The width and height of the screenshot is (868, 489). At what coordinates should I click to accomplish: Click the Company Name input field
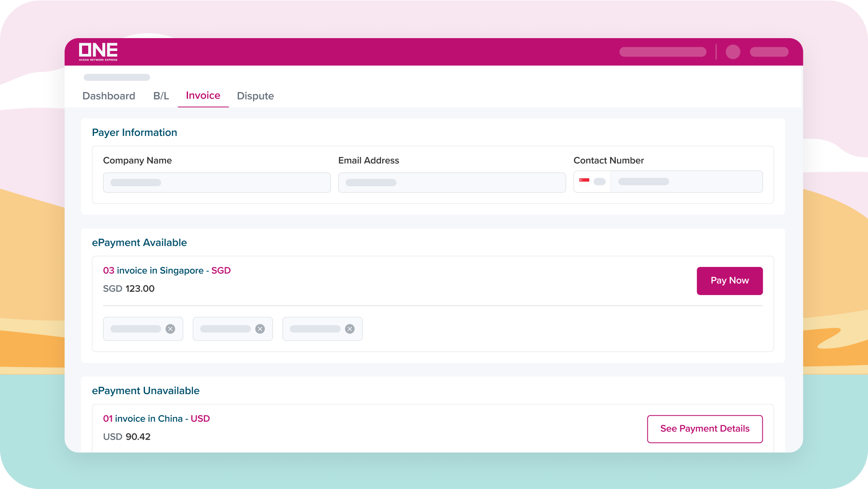pyautogui.click(x=217, y=182)
